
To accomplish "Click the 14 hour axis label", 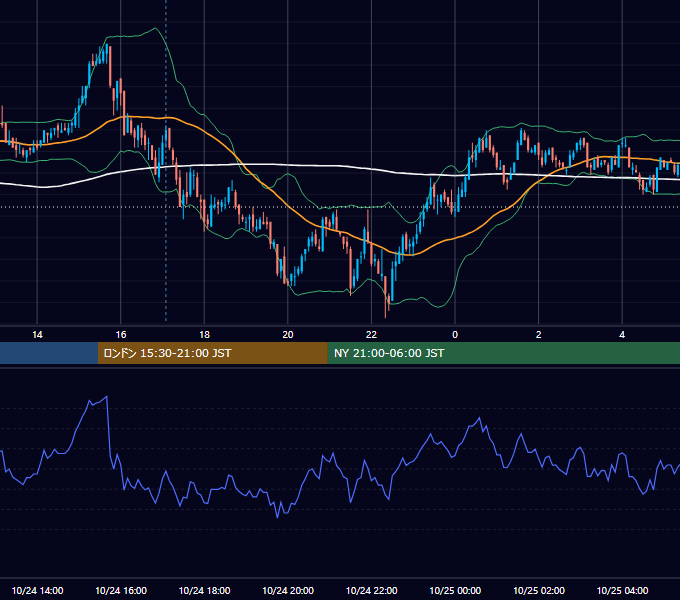I will click(37, 335).
